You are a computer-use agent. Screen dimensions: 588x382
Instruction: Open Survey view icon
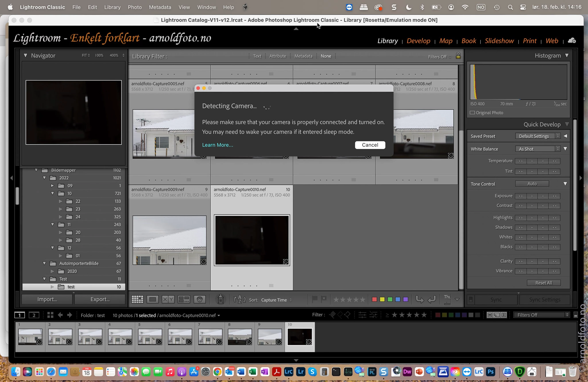pos(184,300)
